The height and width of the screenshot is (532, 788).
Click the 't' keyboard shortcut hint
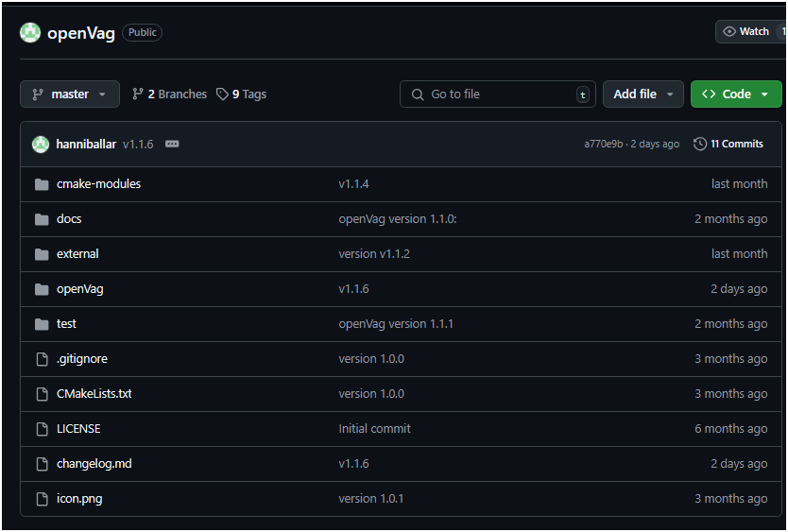582,94
